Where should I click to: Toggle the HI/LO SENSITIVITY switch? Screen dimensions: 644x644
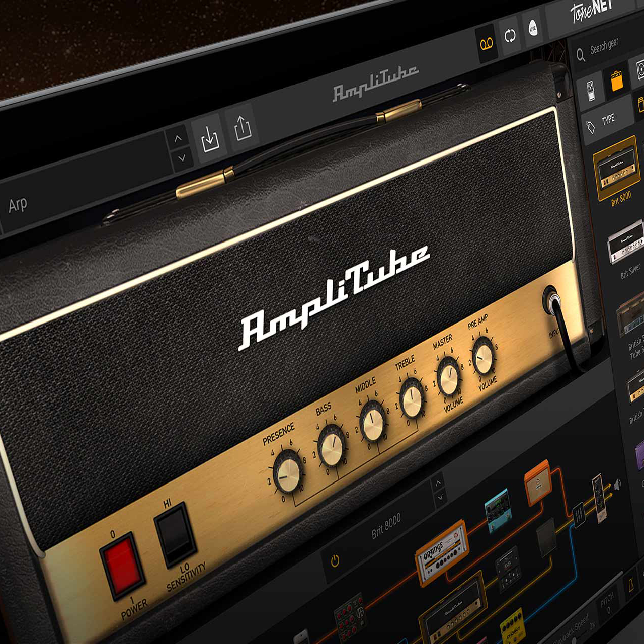[x=174, y=535]
